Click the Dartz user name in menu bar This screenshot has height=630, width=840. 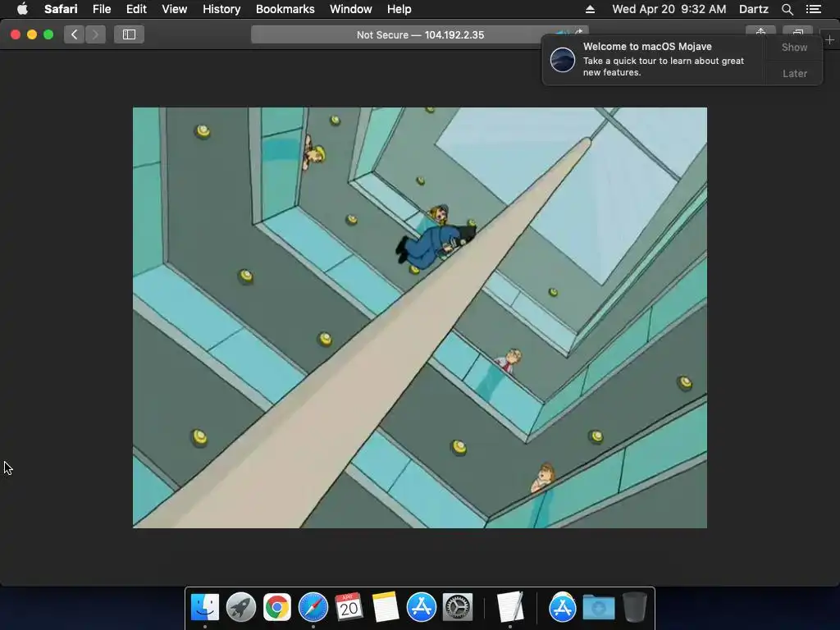click(x=753, y=9)
